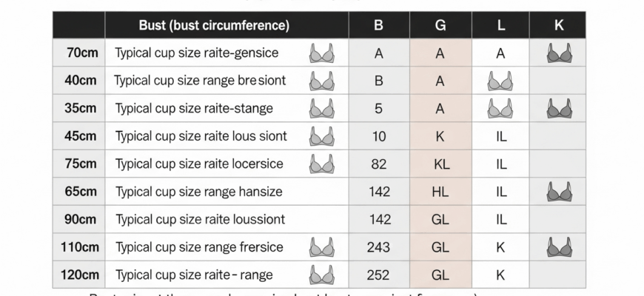Image resolution: width=644 pixels, height=296 pixels.
Task: Select the 90cm row label
Action: pyautogui.click(x=81, y=219)
